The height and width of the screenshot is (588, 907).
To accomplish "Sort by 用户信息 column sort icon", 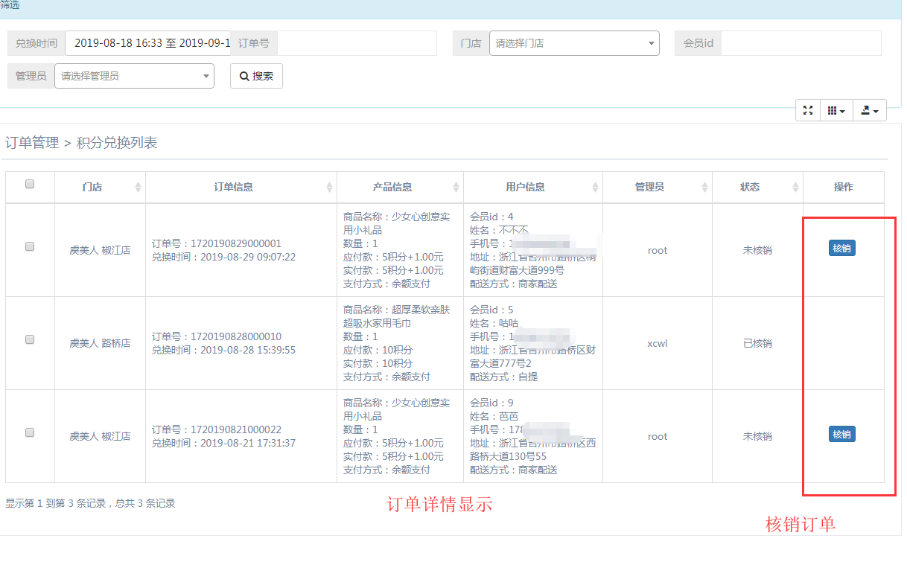I will tap(595, 188).
